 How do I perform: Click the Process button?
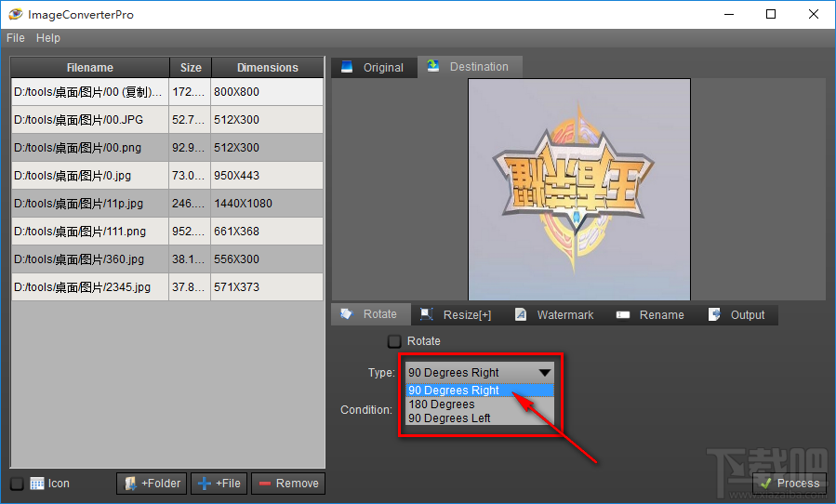coord(790,484)
